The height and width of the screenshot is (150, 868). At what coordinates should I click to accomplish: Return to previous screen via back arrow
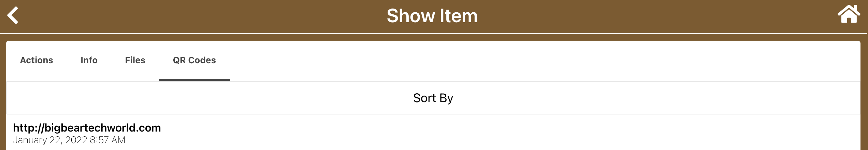pos(13,16)
